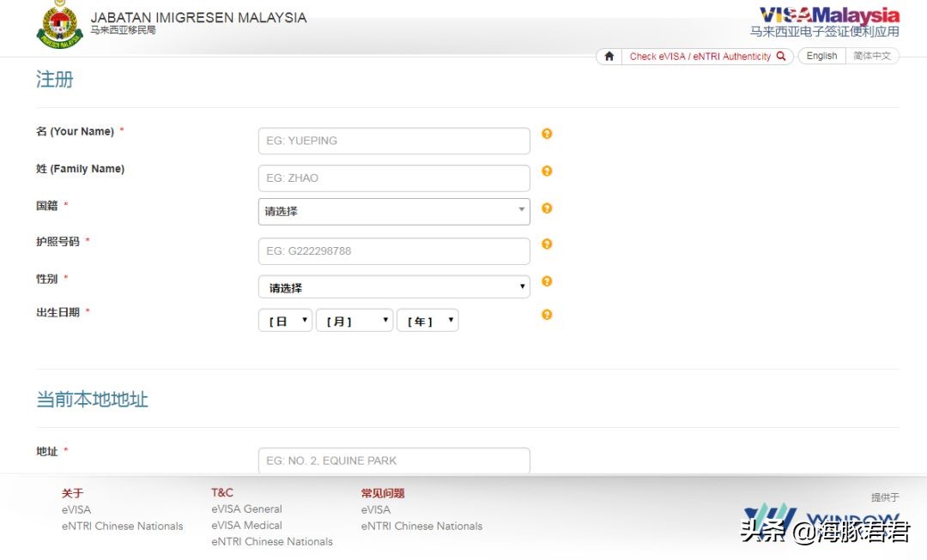927x560 pixels.
Task: Expand the birth year dropdown
Action: point(427,319)
